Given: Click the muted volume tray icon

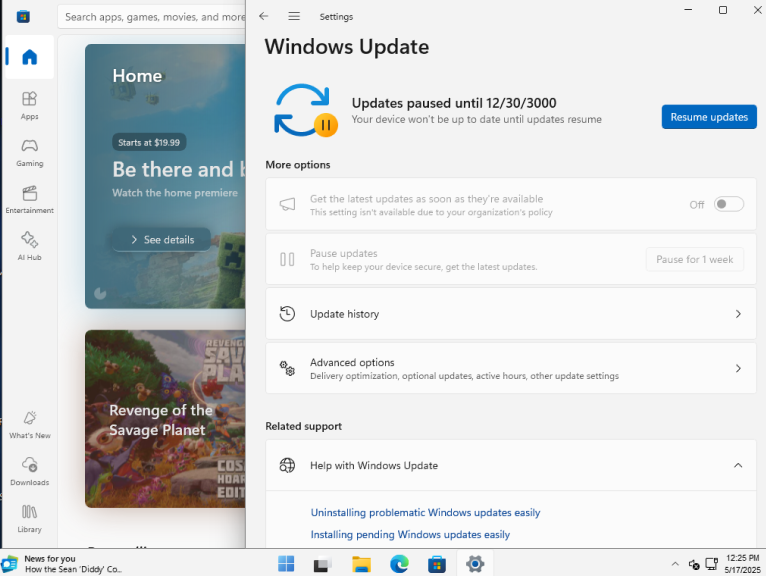Looking at the screenshot, I should pos(694,564).
